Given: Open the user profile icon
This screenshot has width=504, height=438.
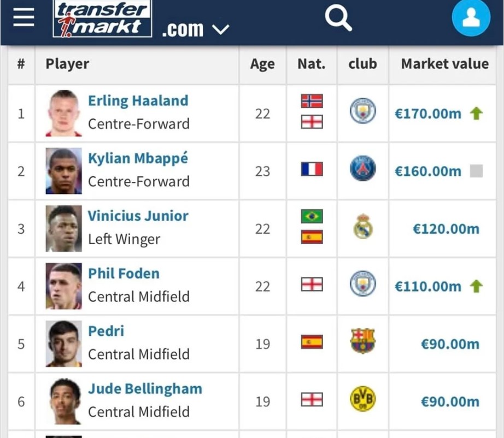Looking at the screenshot, I should coord(471,17).
